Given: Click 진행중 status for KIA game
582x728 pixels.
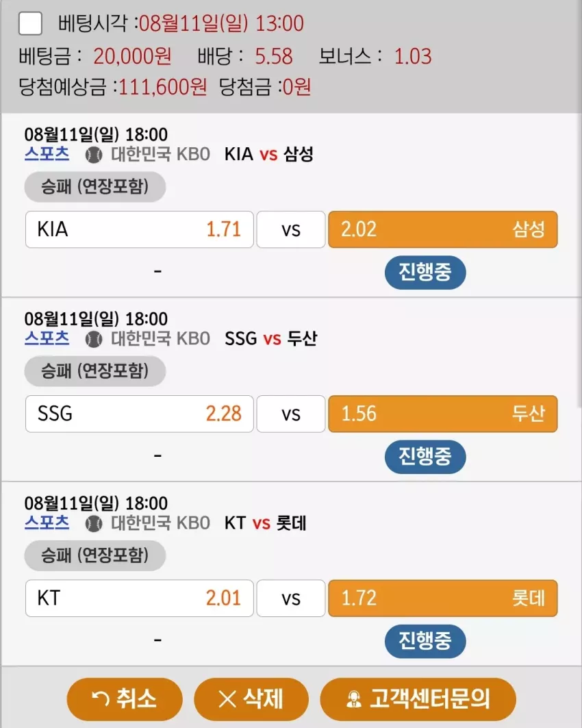Looking at the screenshot, I should coord(425,272).
